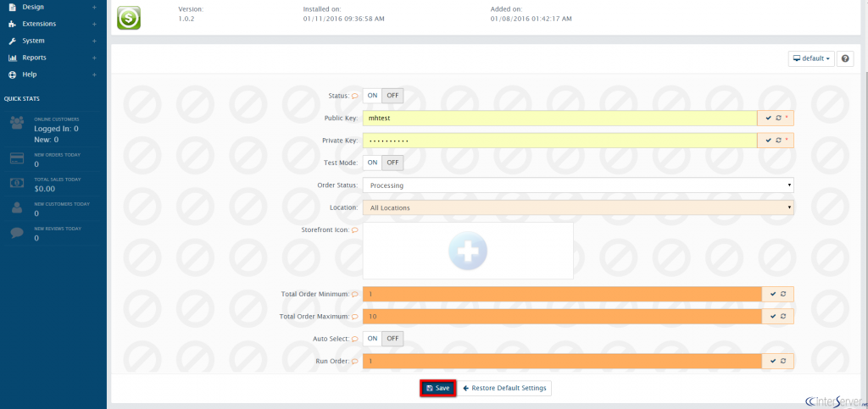Viewport: 868px width, 409px height.
Task: Open the Order Status dropdown
Action: [578, 185]
